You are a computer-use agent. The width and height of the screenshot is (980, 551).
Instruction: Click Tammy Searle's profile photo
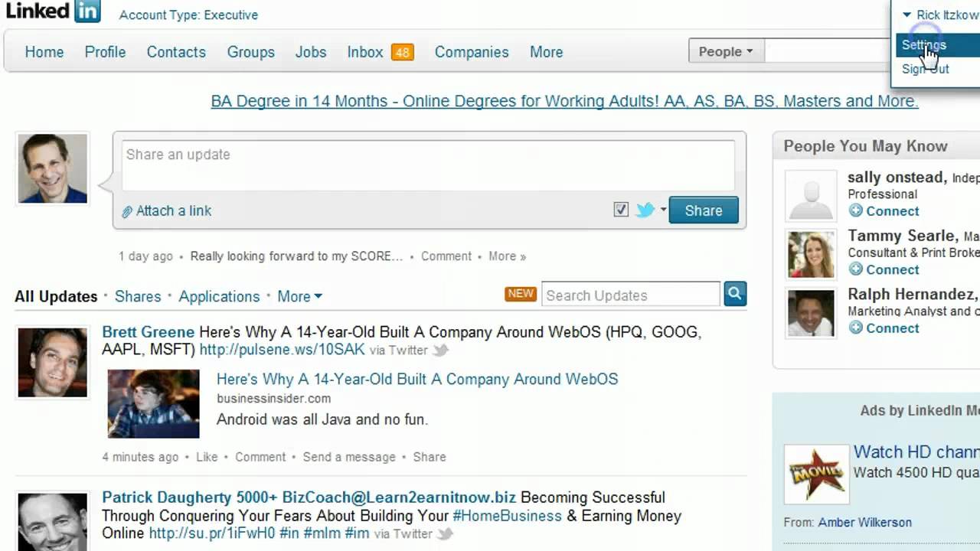(811, 254)
